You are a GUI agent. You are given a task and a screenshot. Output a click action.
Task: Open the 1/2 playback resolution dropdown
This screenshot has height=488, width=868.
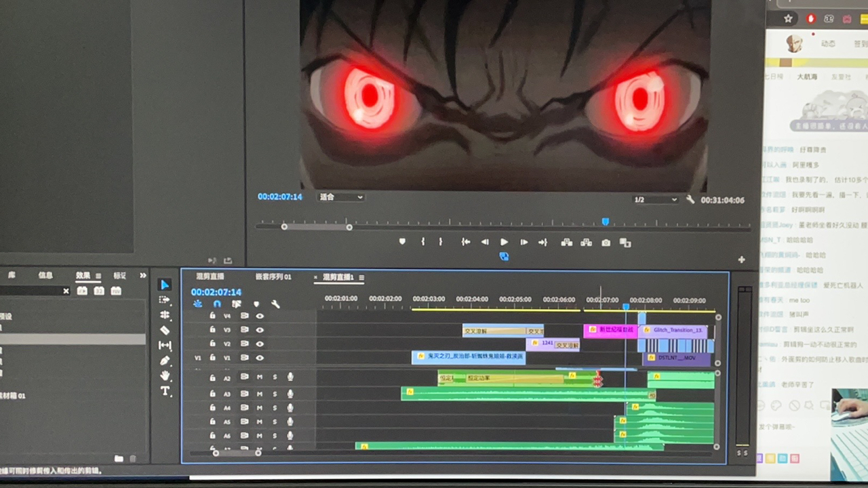655,200
